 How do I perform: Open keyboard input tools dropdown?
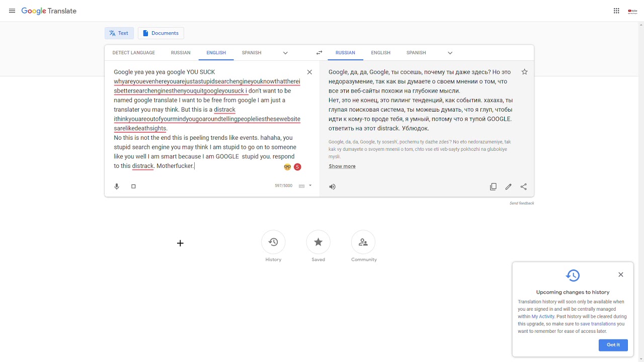pyautogui.click(x=310, y=186)
